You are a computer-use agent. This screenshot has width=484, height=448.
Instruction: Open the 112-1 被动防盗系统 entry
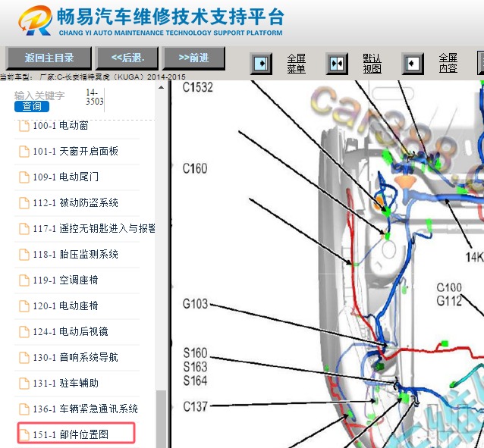click(x=77, y=202)
